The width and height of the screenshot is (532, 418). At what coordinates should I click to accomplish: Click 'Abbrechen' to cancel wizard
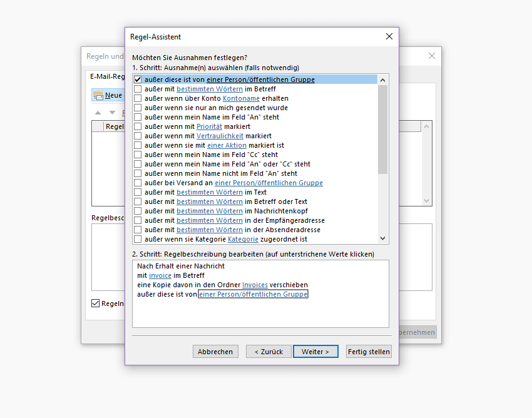(215, 352)
